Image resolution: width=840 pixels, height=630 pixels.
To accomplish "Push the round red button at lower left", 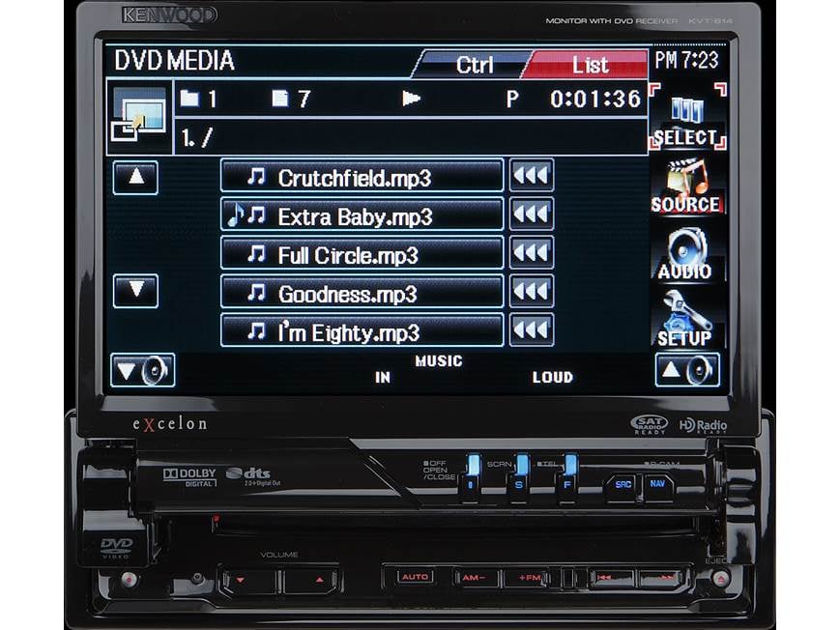I will (x=129, y=579).
